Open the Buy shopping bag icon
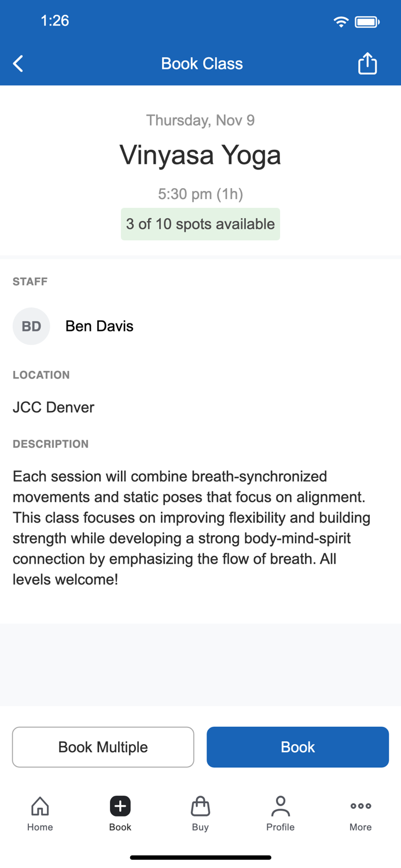This screenshot has width=401, height=868. point(200,806)
